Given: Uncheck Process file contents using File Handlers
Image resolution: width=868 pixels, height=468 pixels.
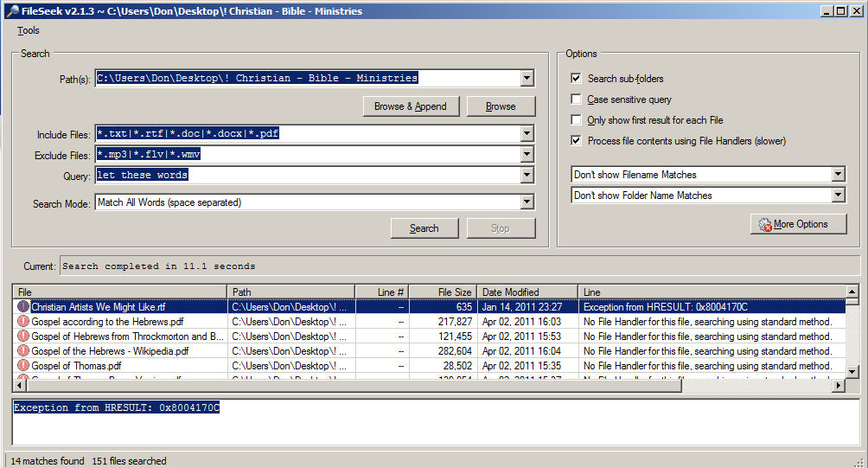Looking at the screenshot, I should pyautogui.click(x=577, y=141).
